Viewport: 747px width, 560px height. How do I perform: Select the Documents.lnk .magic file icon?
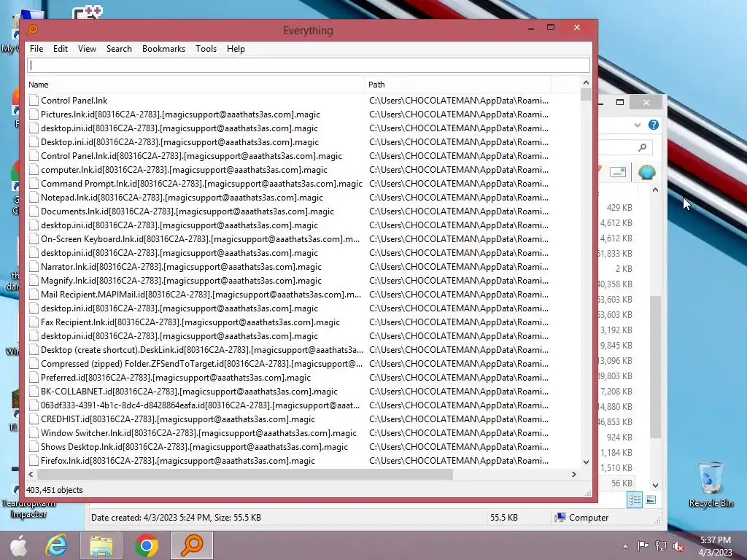click(34, 211)
